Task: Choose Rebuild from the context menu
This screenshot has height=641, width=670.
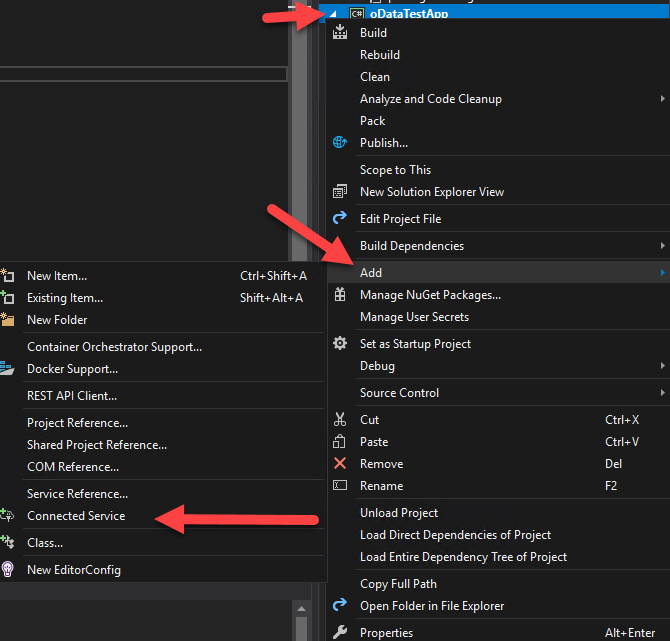Action: click(380, 55)
